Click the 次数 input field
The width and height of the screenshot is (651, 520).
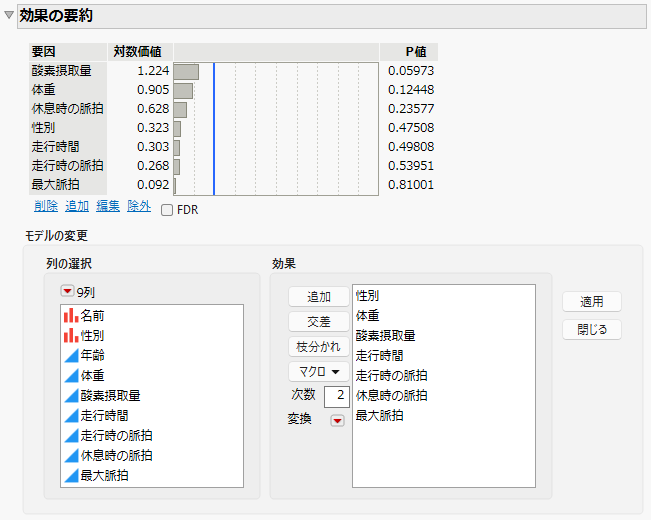tap(337, 396)
